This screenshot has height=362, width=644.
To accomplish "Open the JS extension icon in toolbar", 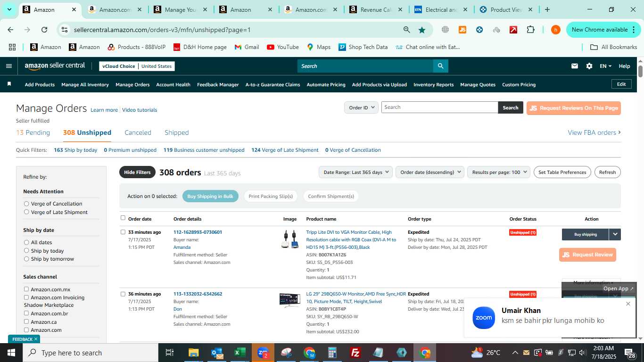I will [x=462, y=30].
